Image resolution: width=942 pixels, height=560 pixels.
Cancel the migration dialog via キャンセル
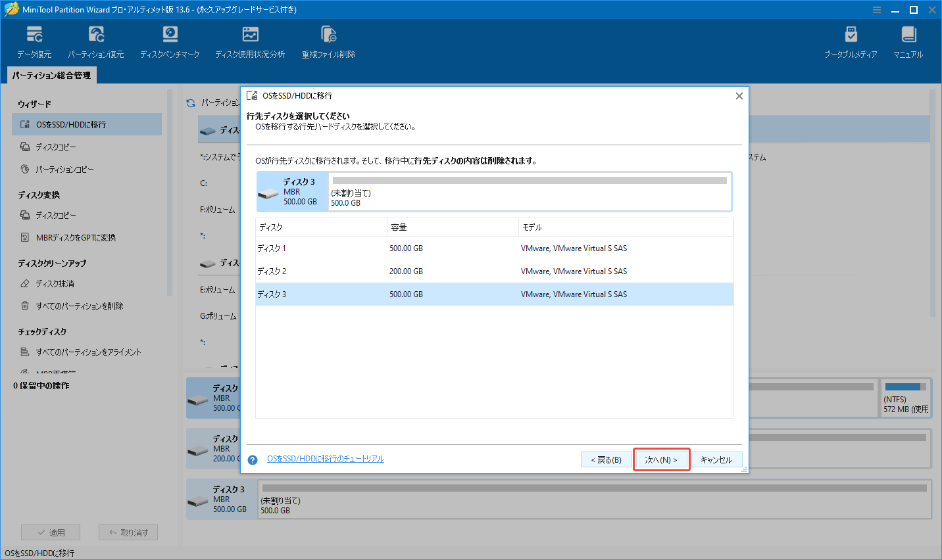717,459
